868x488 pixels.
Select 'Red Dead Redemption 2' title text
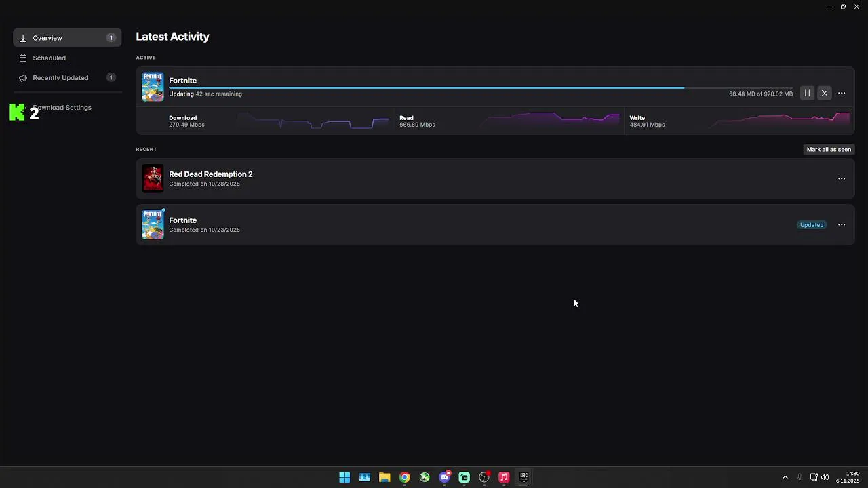click(x=210, y=174)
